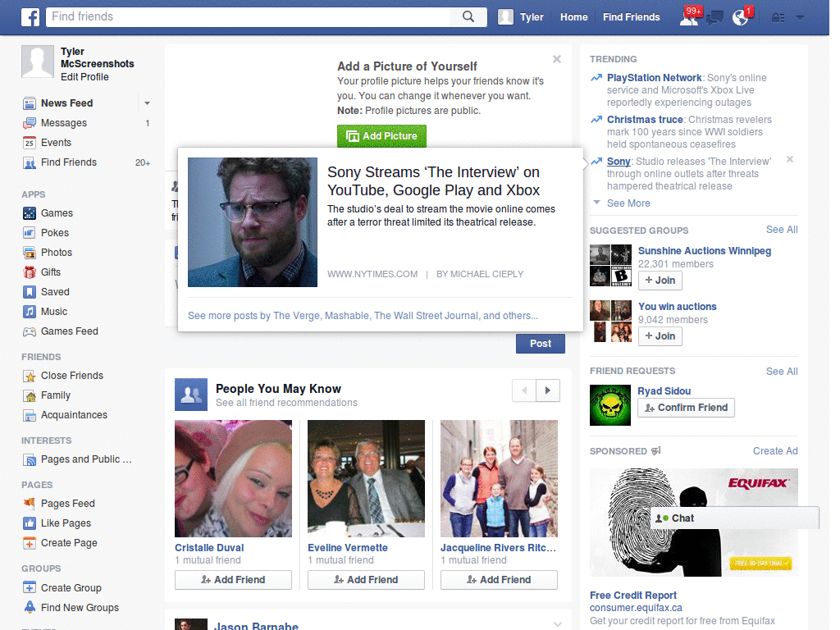The height and width of the screenshot is (630, 840).
Task: Open Find Friends in the top bar
Action: 631,17
